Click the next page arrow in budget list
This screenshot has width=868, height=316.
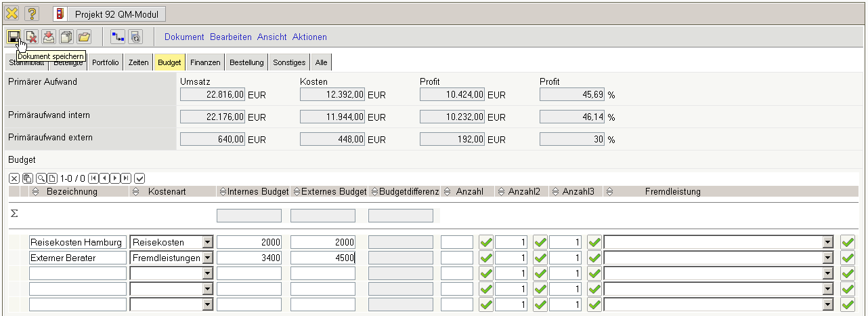coord(116,178)
